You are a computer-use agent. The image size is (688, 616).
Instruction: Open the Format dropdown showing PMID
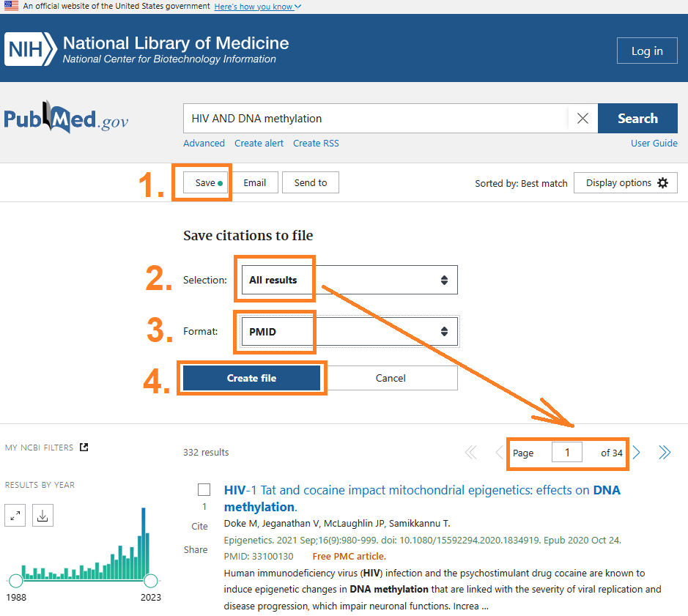click(349, 332)
